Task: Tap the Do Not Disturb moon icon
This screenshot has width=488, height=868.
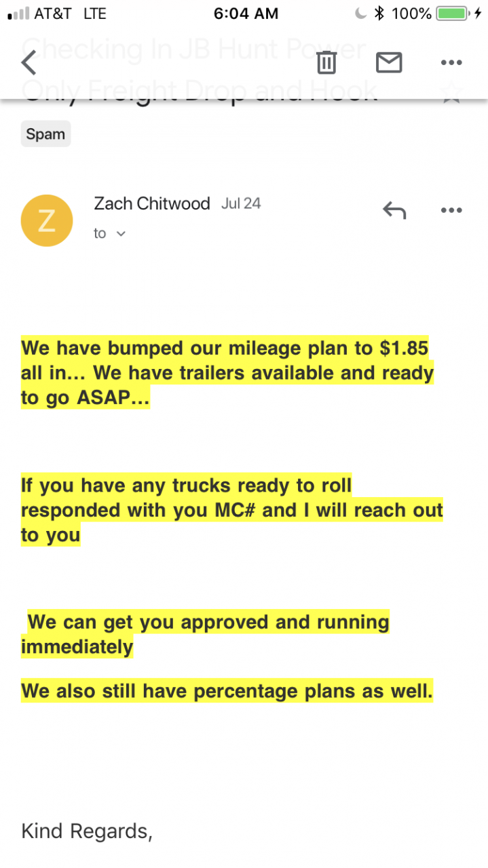Action: point(360,13)
